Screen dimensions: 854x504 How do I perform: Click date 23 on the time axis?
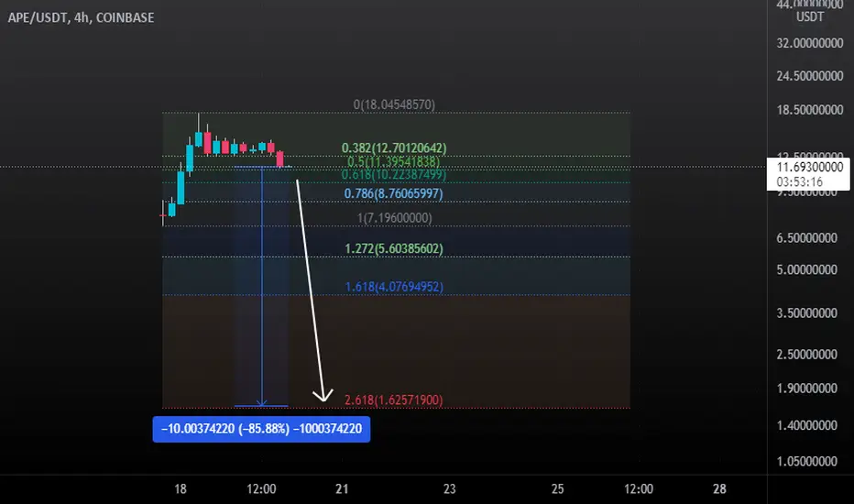(x=449, y=488)
